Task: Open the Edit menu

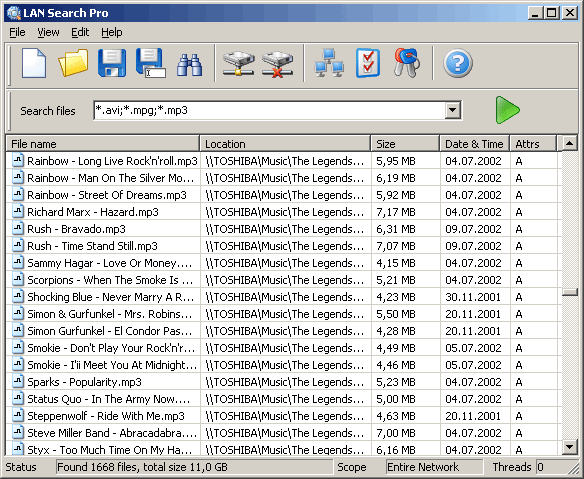Action: pos(80,32)
